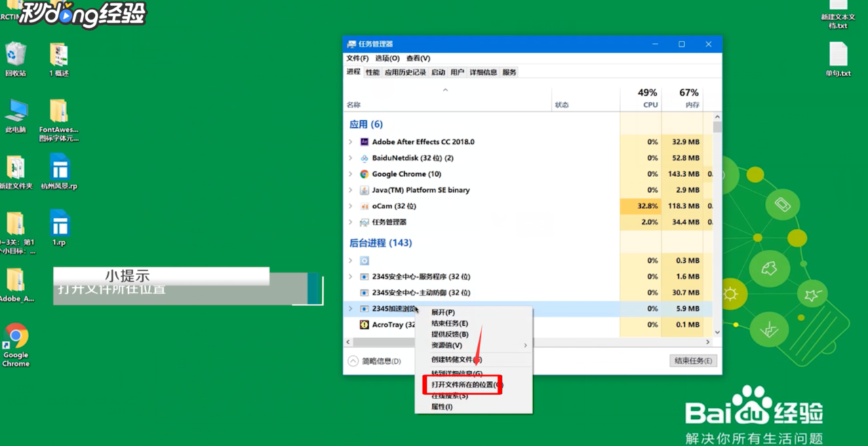This screenshot has width=868, height=446.
Task: Click the BaiduNetdisk process icon
Action: click(364, 158)
